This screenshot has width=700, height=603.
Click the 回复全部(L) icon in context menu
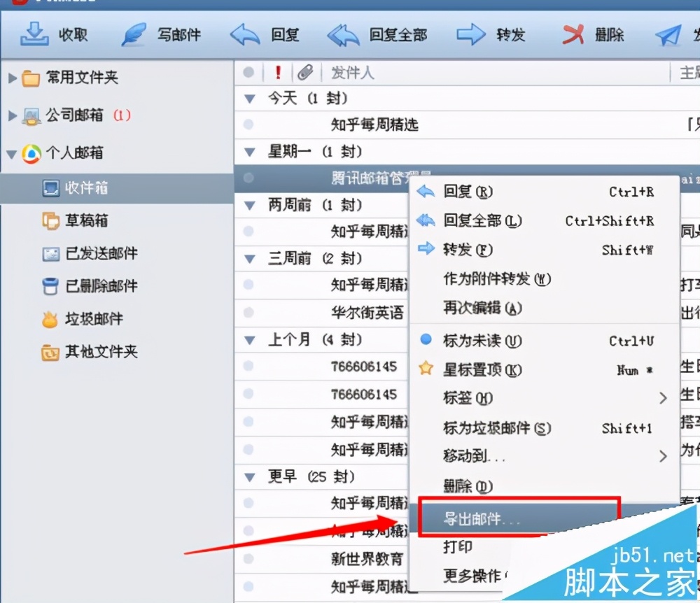click(426, 220)
